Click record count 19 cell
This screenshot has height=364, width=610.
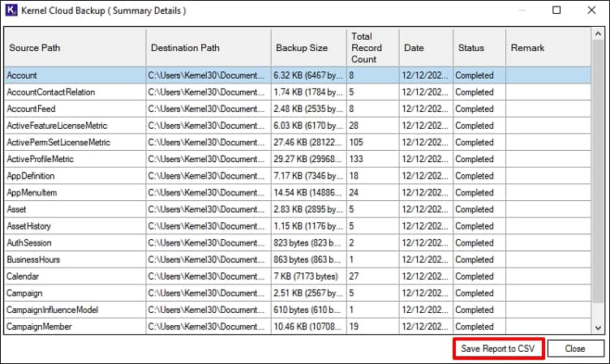[372, 326]
